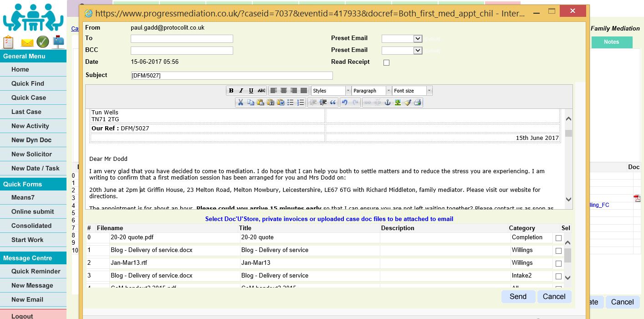
Task: Open Styles dropdown in editor
Action: (x=331, y=91)
